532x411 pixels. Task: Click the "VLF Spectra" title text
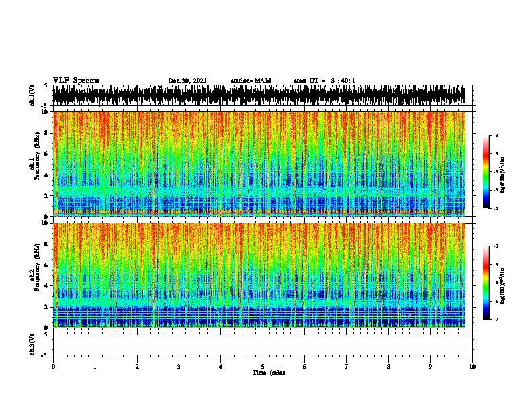(76, 81)
